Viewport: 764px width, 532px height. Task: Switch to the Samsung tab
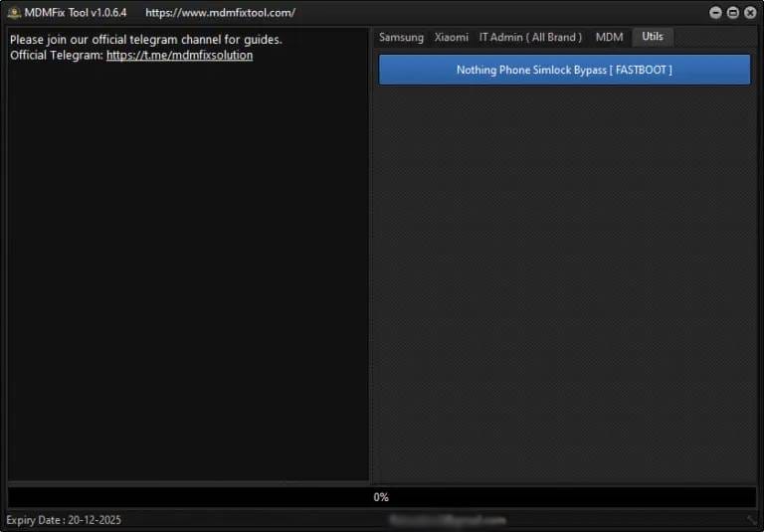[401, 37]
